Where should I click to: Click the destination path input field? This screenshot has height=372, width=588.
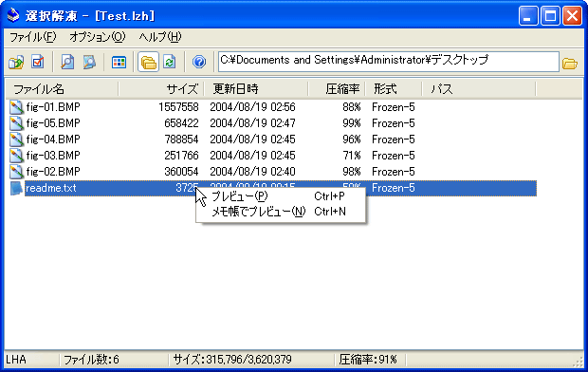click(x=389, y=62)
